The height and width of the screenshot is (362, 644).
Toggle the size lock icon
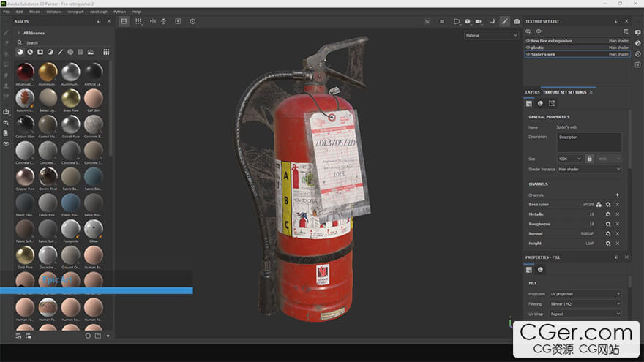tap(589, 158)
